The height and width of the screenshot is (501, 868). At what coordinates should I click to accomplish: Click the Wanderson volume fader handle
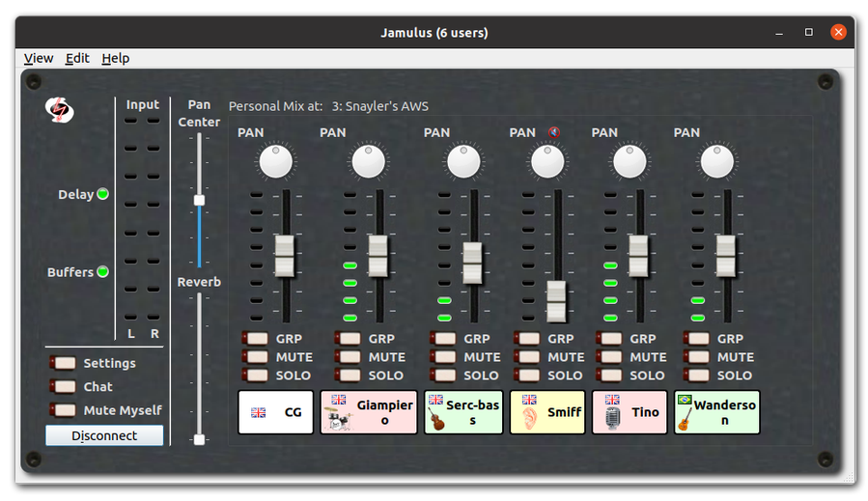coord(726,256)
